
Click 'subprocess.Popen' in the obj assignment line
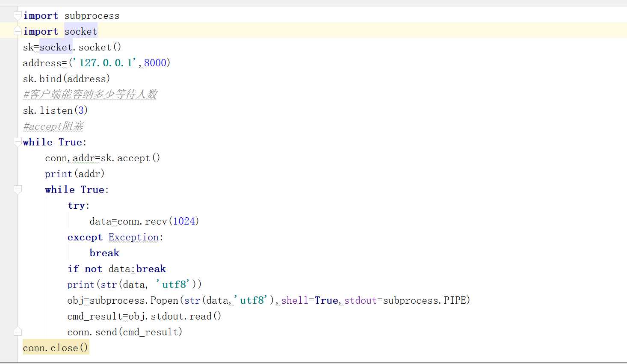point(134,301)
